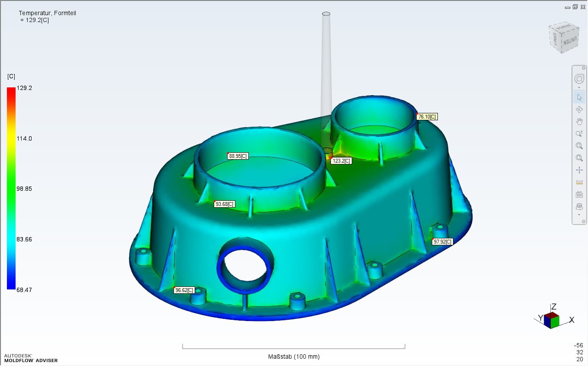
Task: Activate the Select arrow tool
Action: click(x=579, y=97)
